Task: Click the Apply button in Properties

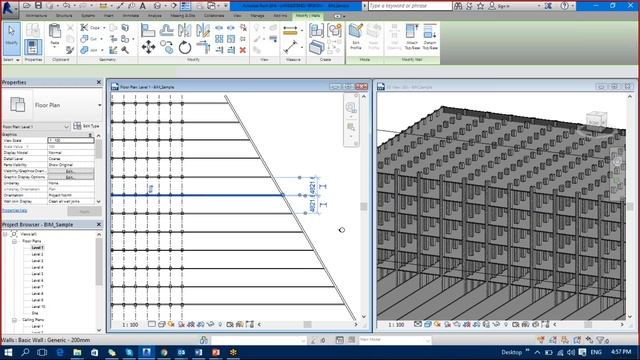Action: [x=84, y=211]
